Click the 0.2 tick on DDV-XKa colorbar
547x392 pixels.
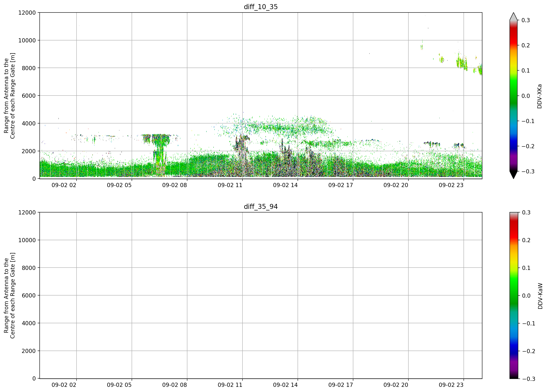[x=526, y=45]
